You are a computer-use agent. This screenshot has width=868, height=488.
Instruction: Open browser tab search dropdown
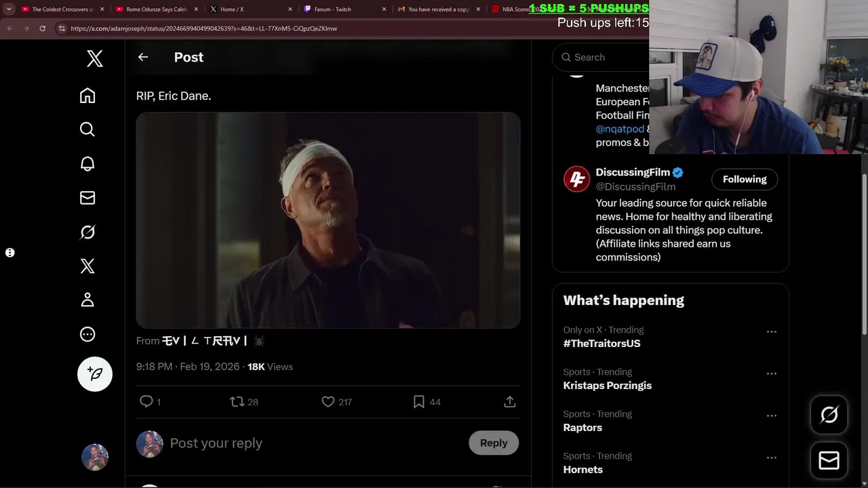pyautogui.click(x=9, y=9)
